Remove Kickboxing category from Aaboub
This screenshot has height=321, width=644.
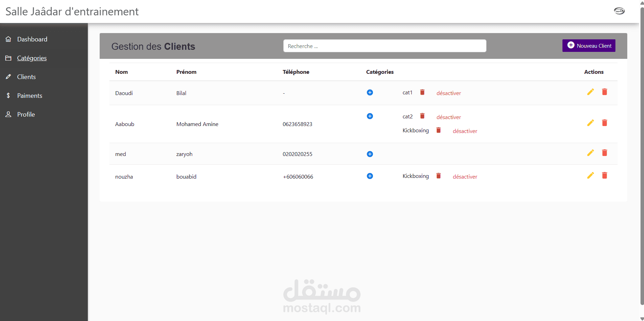click(x=439, y=130)
